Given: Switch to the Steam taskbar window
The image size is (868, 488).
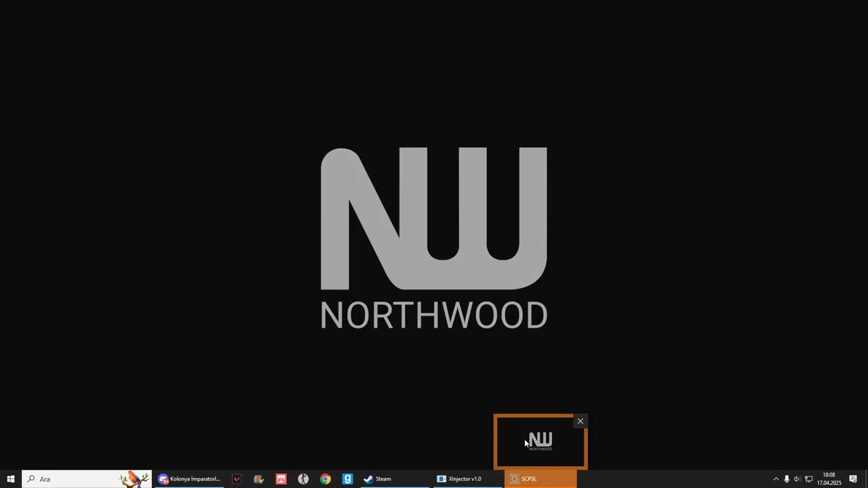Looking at the screenshot, I should pos(395,479).
